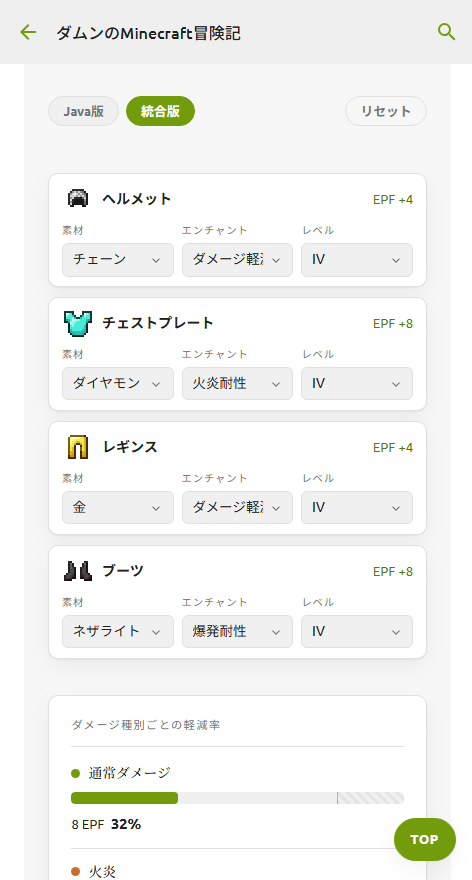Click the diamond chestplate icon
Screen dimensions: 472x880
tap(78, 323)
